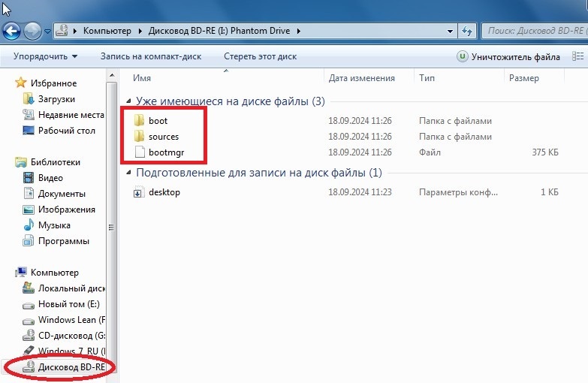Open Локальный диск in the navigation pane

pos(71,288)
